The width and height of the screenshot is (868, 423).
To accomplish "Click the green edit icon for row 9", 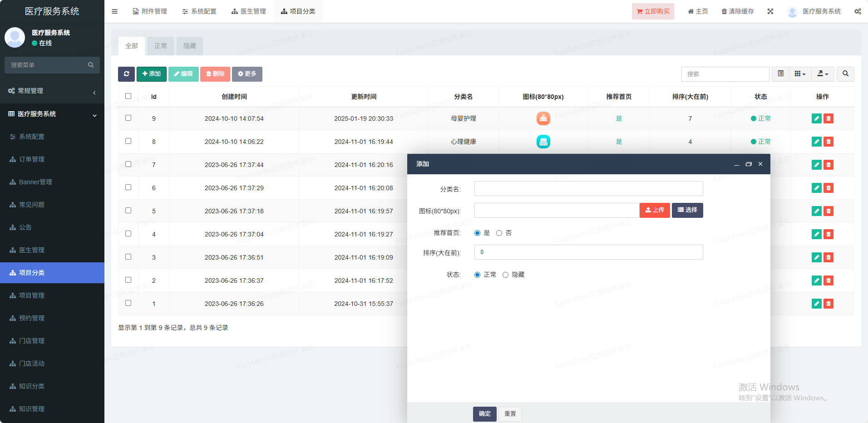I will click(x=816, y=118).
